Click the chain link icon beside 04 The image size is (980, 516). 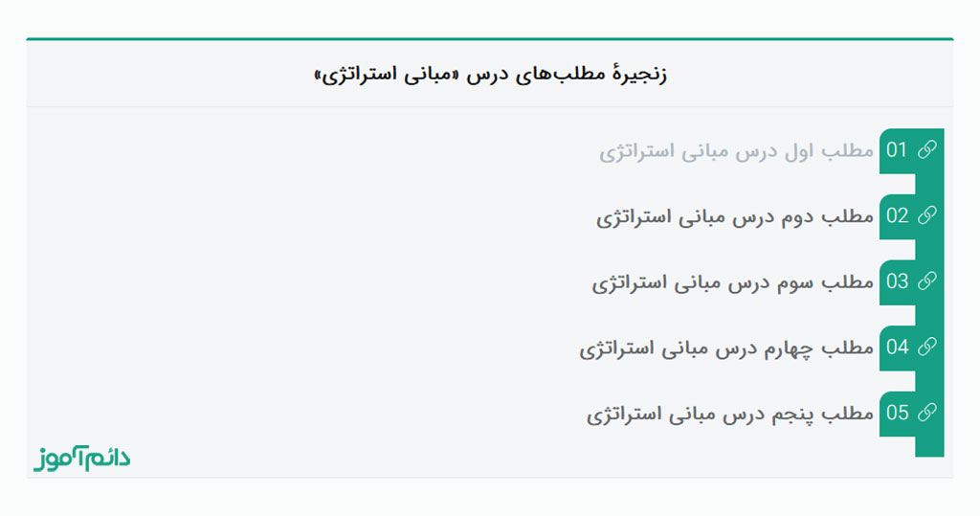click(x=926, y=348)
